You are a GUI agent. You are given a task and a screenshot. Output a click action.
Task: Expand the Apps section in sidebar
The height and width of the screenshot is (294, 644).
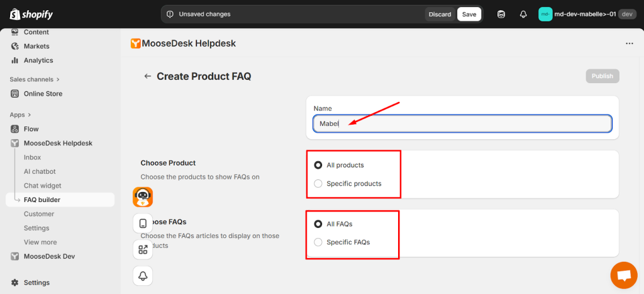20,115
